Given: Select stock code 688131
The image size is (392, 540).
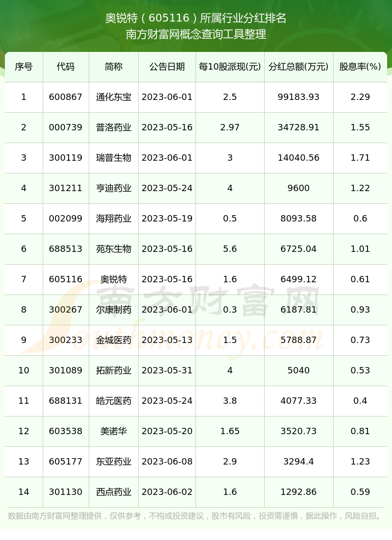Looking at the screenshot, I should click(66, 400).
